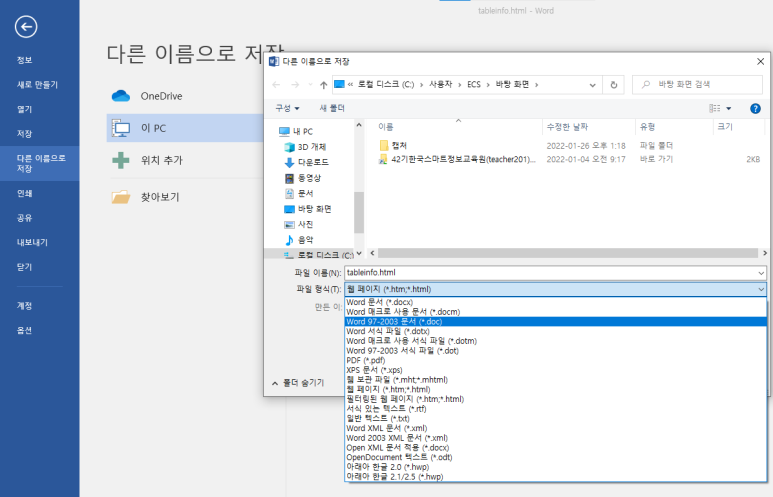This screenshot has height=497, width=773.
Task: Open the 캡처 folder in file list
Action: tap(399, 145)
